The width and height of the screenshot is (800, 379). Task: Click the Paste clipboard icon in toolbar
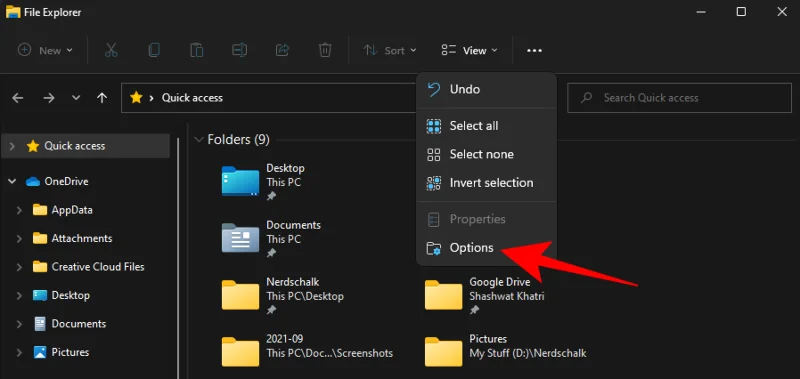196,50
